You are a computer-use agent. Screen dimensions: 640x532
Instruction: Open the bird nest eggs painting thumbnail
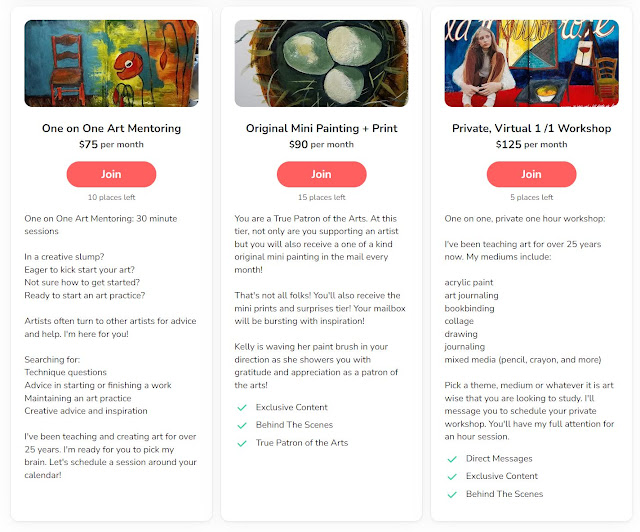coord(321,63)
